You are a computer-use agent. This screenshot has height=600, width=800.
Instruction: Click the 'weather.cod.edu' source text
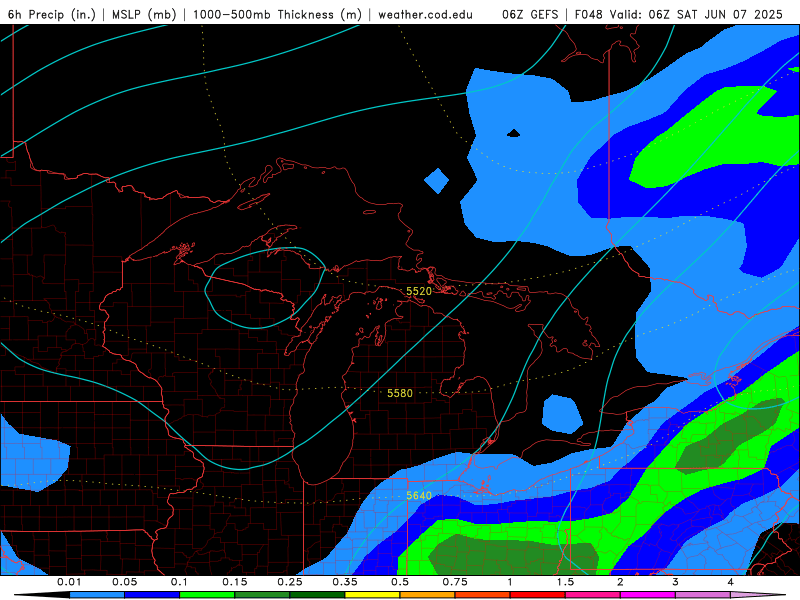425,14
